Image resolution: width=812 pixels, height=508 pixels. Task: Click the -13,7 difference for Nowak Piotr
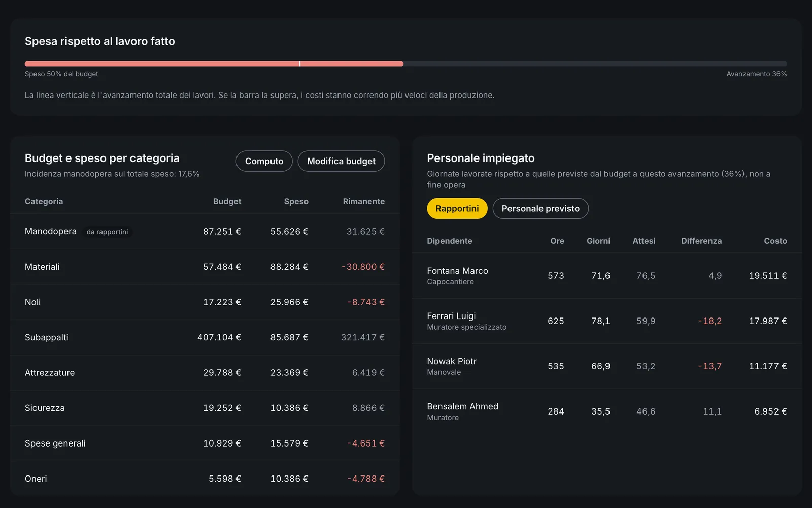pyautogui.click(x=709, y=366)
